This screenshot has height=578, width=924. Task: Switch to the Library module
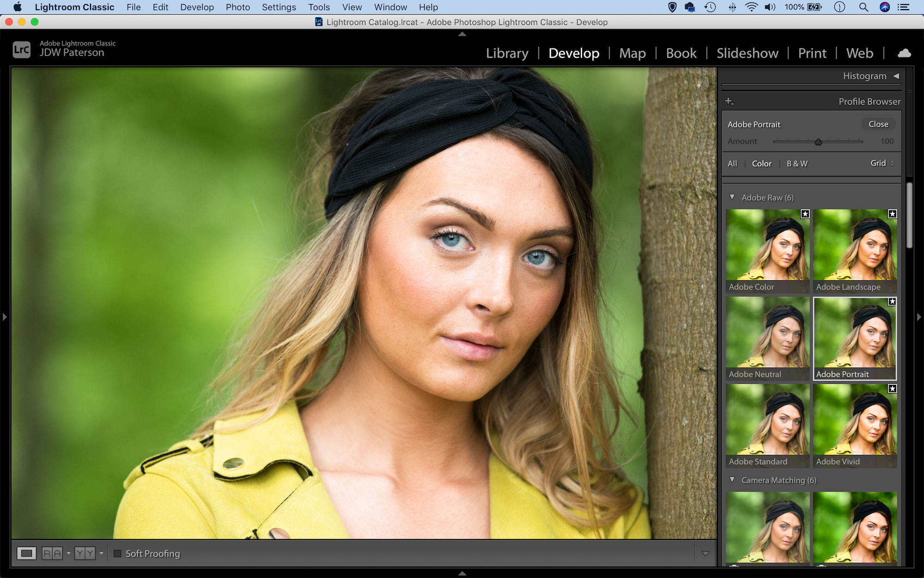[507, 53]
